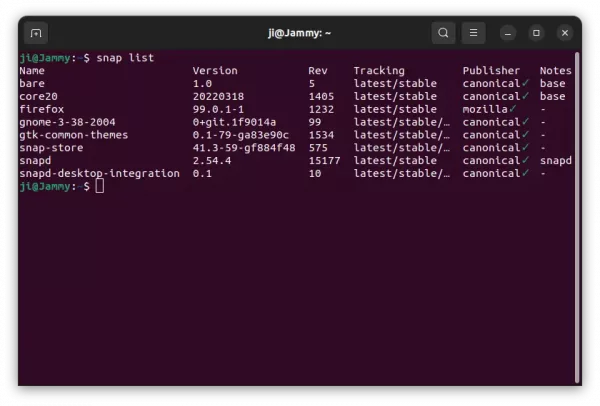Viewport: 600px width, 406px height.
Task: Click the gnome-3-38-2004 package name
Action: tap(67, 122)
